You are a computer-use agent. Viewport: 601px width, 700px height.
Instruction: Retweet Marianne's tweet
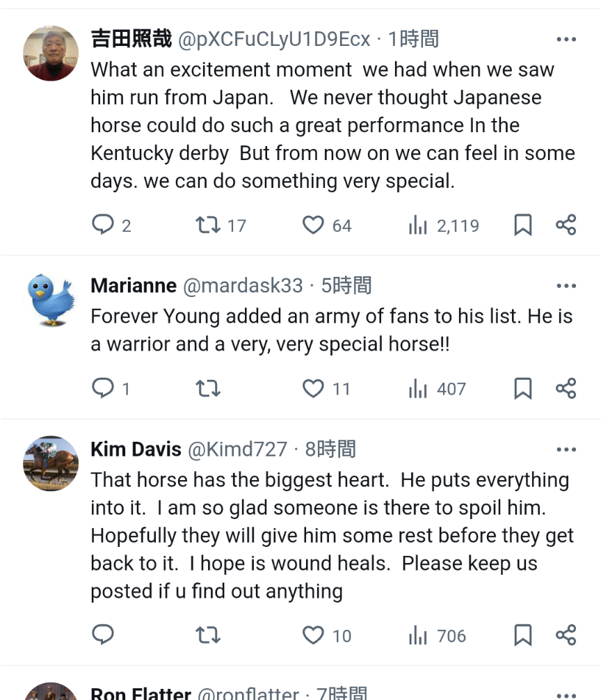pos(207,388)
